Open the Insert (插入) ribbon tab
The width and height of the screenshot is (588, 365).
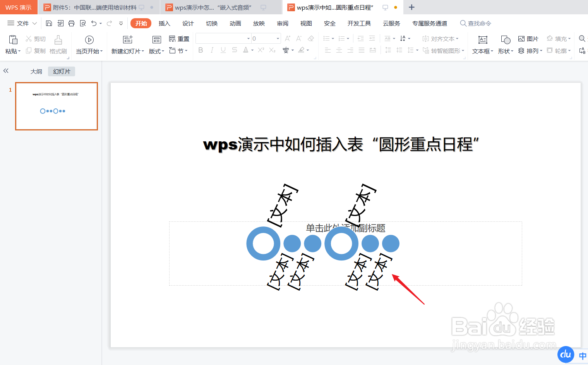point(165,23)
